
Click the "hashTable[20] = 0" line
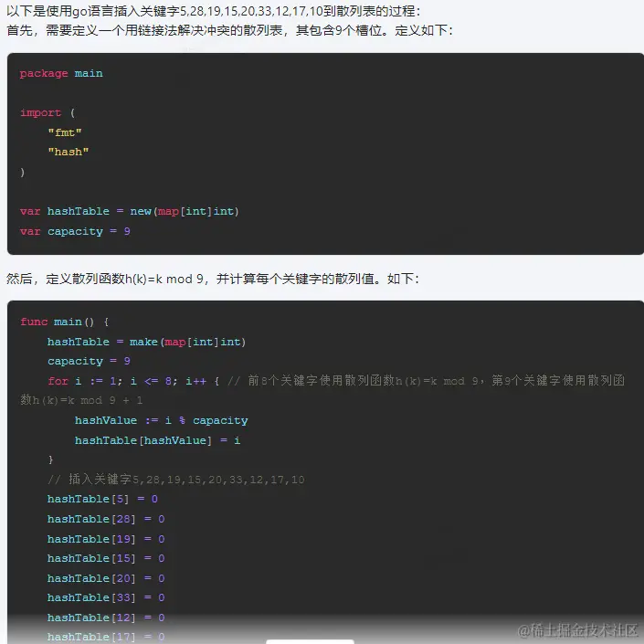pyautogui.click(x=106, y=578)
